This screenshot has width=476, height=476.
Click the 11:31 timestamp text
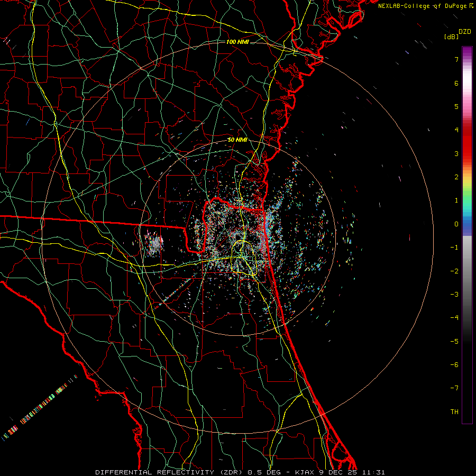(x=373, y=472)
